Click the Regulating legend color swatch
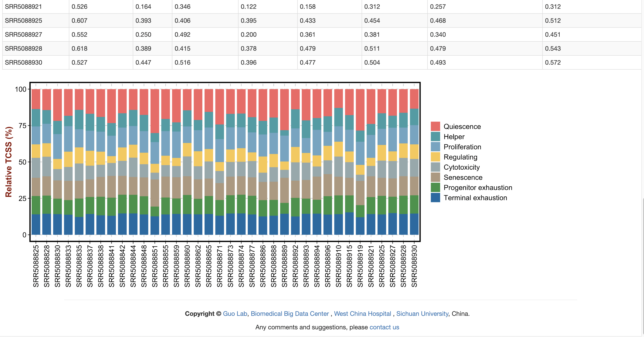The image size is (644, 337). pos(435,157)
